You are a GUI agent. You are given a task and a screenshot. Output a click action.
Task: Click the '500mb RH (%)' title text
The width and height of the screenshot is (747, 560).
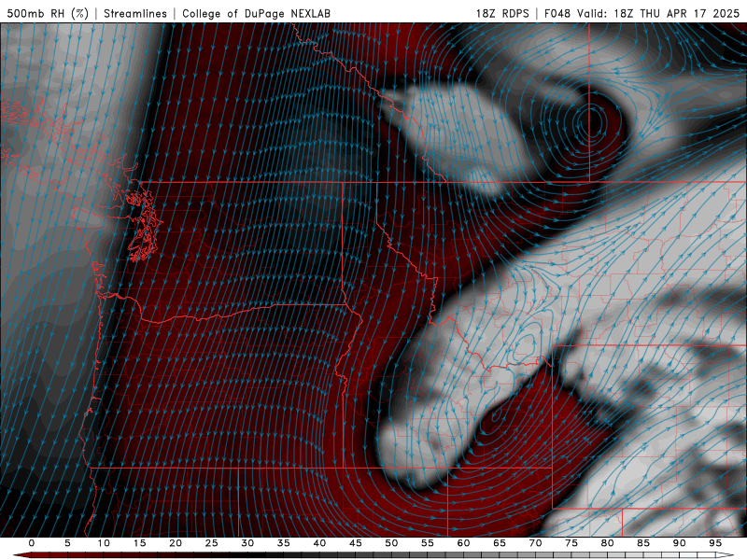click(x=48, y=13)
